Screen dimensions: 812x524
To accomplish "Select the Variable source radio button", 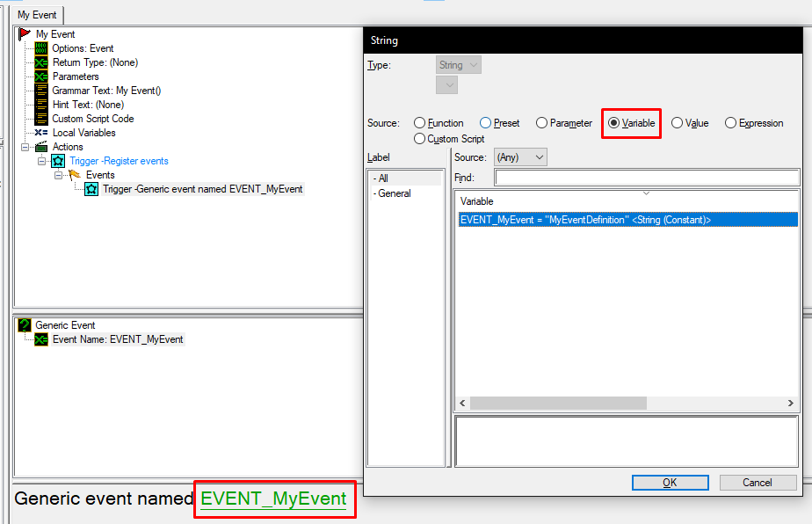I will pyautogui.click(x=613, y=123).
